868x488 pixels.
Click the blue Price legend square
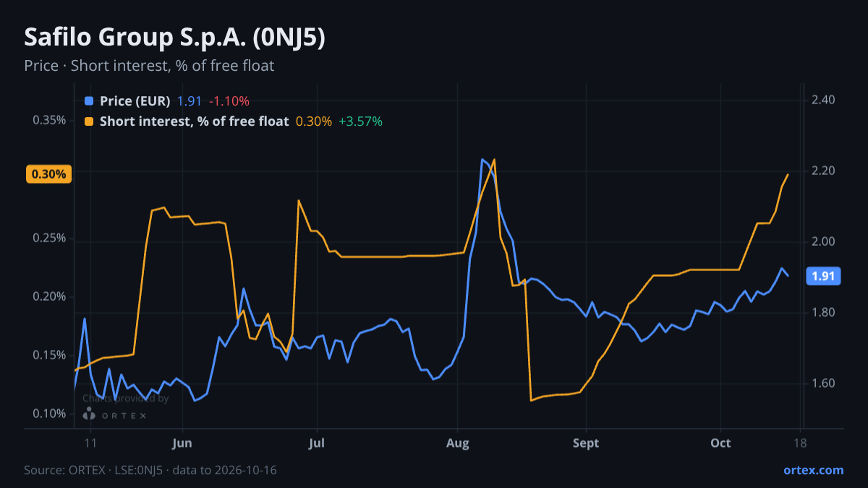pos(89,101)
